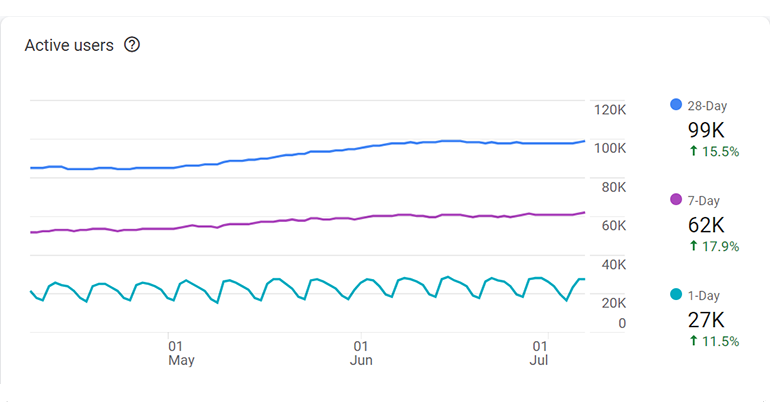Click the green arrow beside 11.5%
This screenshot has height=420, width=770.
[693, 342]
